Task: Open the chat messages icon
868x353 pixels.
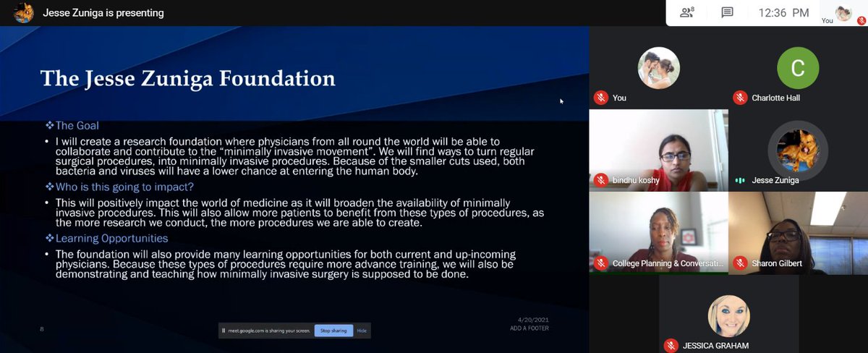Action: 728,12
